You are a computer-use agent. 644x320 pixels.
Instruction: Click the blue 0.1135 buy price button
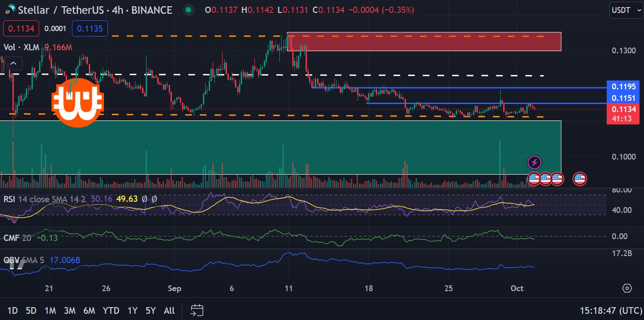point(90,29)
